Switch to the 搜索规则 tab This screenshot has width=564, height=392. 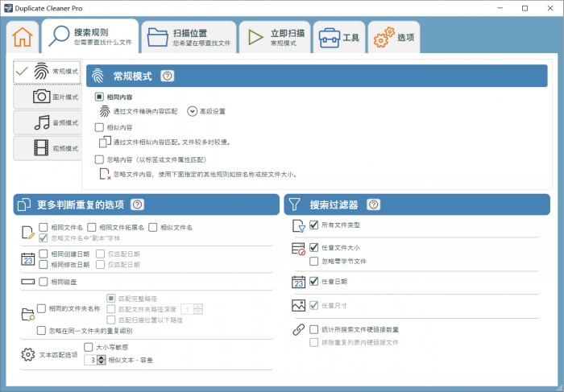pyautogui.click(x=90, y=37)
